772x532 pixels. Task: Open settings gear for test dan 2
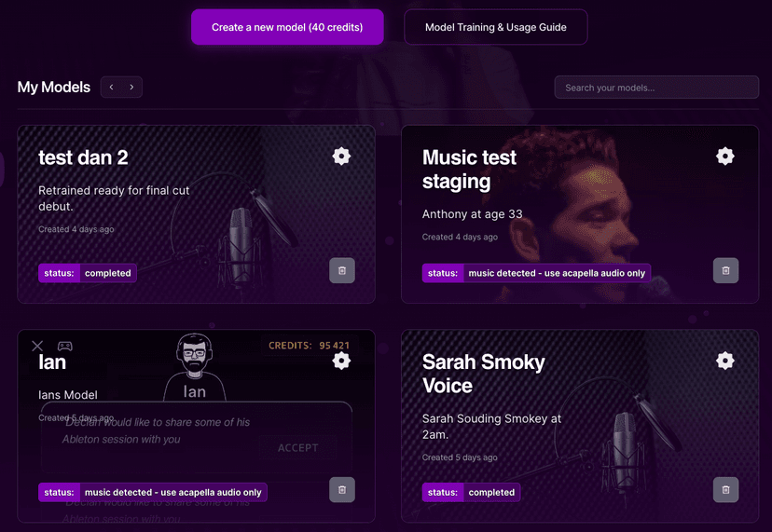click(x=341, y=157)
